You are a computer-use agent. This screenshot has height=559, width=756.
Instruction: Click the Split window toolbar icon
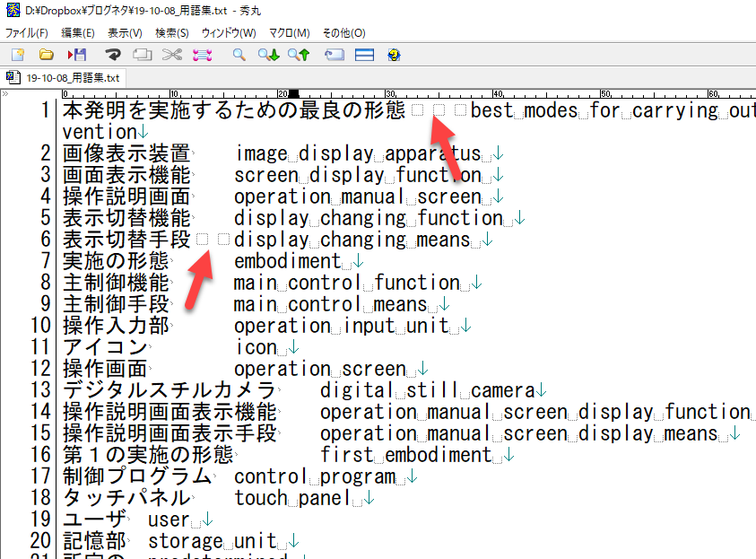click(x=364, y=55)
